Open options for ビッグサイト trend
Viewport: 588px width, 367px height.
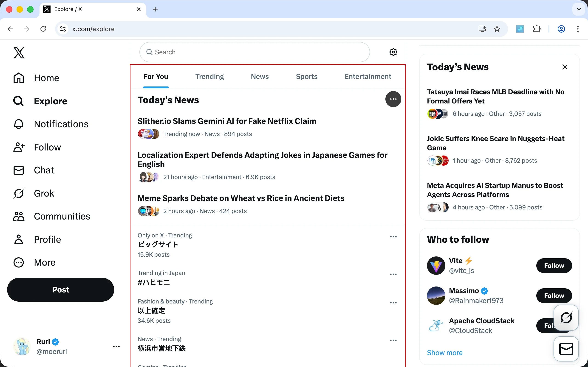coord(393,237)
